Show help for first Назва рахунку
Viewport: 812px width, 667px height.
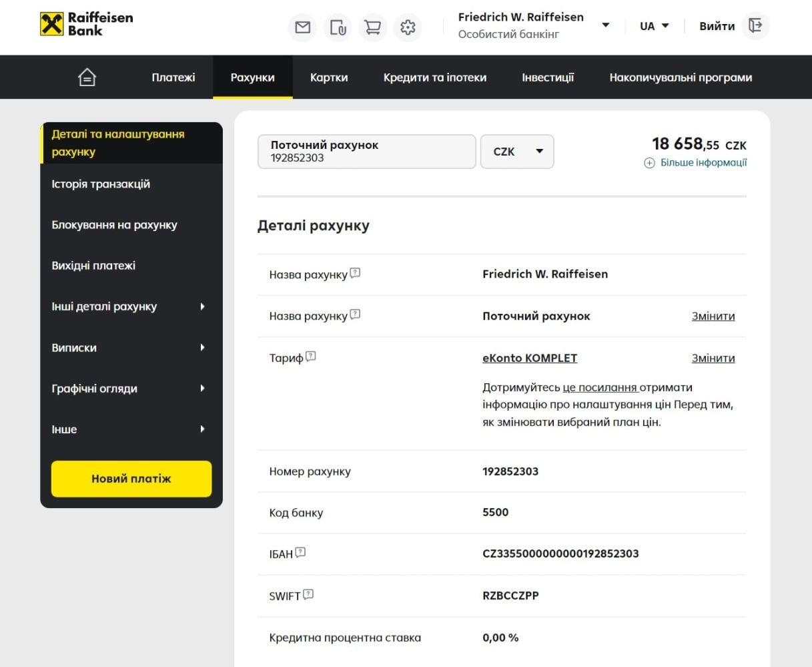point(355,272)
